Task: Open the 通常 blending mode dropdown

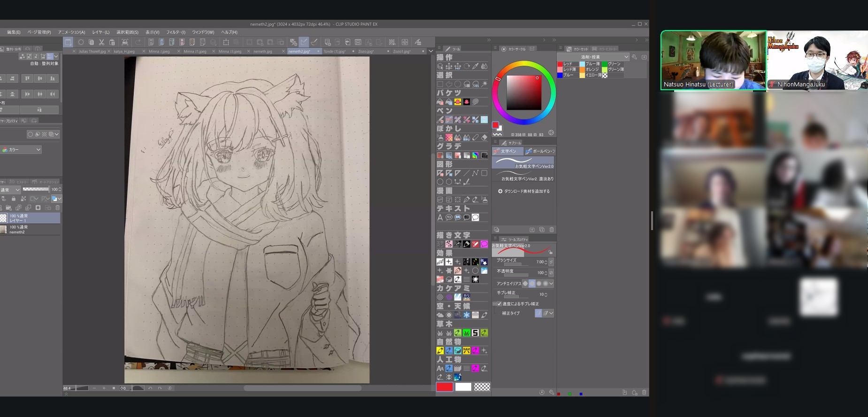Action: click(10, 190)
